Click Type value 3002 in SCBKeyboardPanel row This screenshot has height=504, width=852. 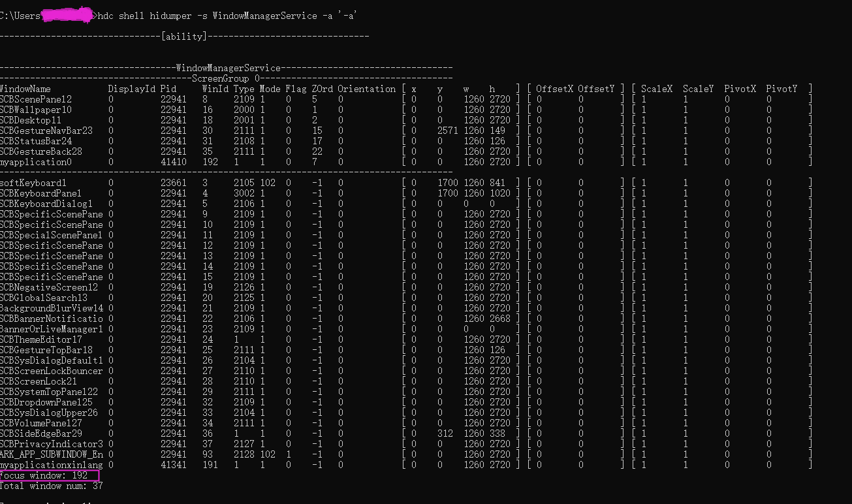click(x=244, y=193)
